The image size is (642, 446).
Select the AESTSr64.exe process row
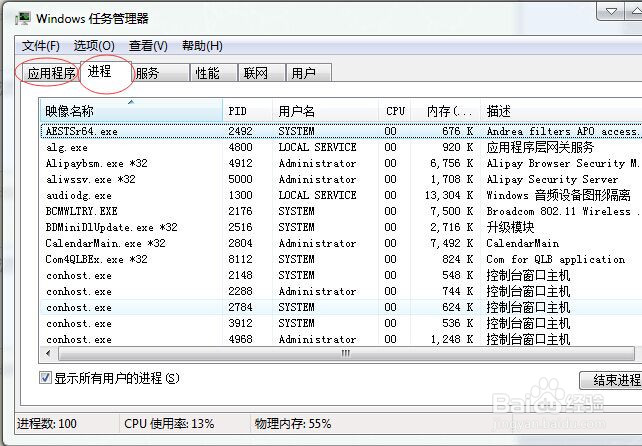341,131
